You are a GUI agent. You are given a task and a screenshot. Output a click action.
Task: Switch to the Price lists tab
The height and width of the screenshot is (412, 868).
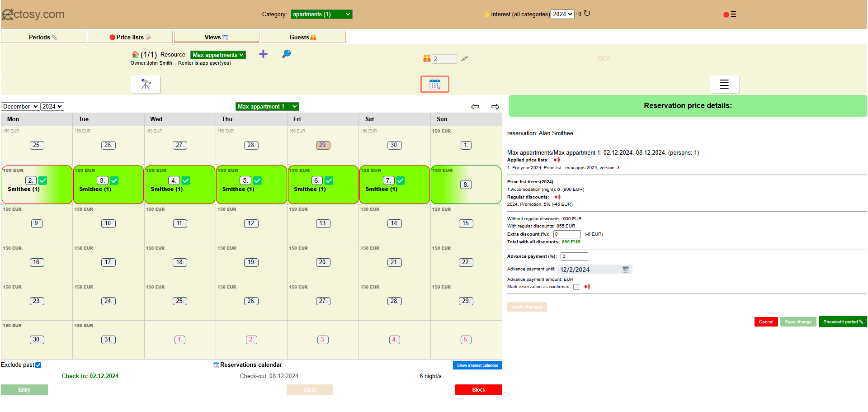pos(130,37)
